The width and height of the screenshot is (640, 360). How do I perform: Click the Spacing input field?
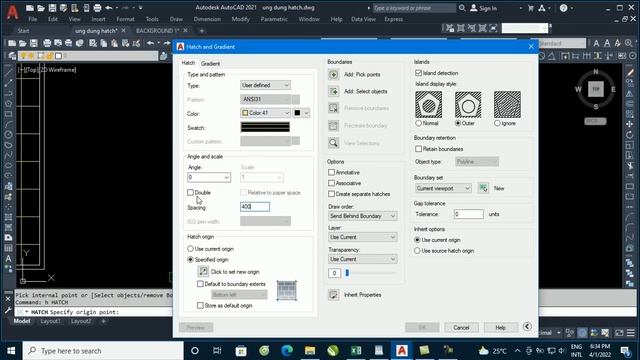pyautogui.click(x=255, y=207)
